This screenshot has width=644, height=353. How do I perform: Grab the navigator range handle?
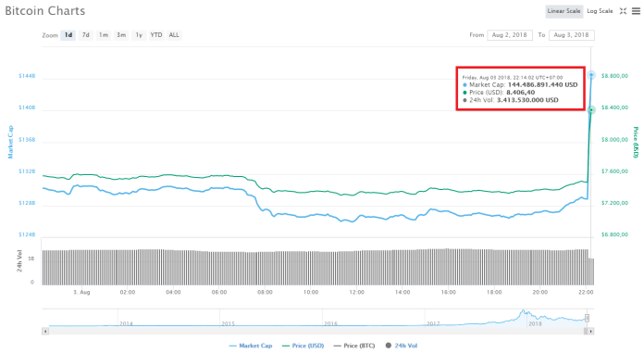click(588, 318)
